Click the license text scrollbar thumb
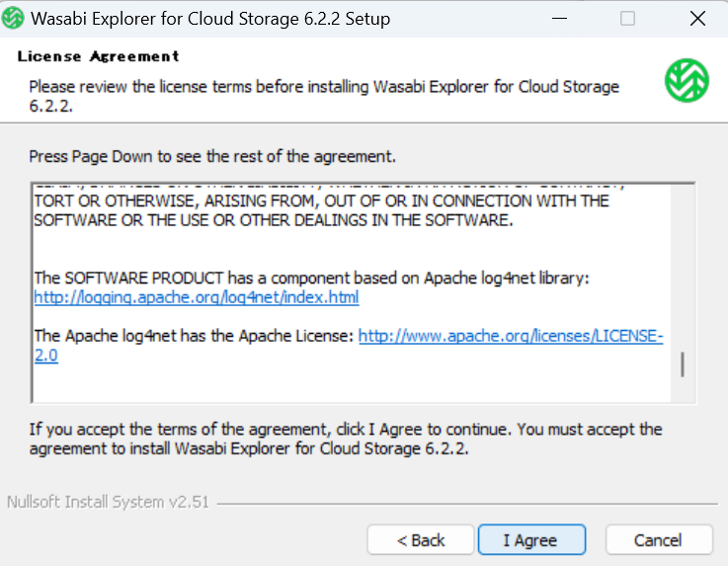The width and height of the screenshot is (728, 566). click(683, 364)
